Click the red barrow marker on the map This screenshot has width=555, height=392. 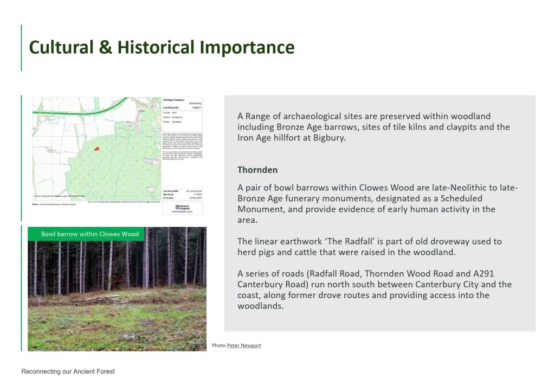click(97, 148)
